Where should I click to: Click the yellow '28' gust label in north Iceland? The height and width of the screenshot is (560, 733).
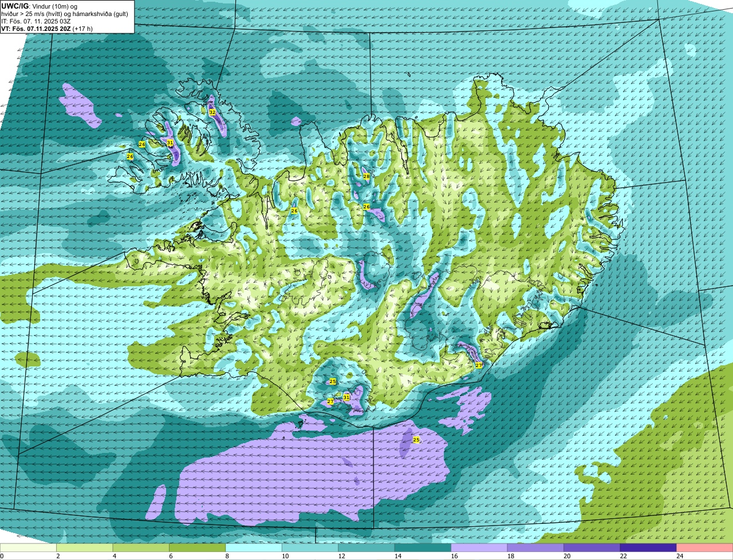pyautogui.click(x=366, y=176)
